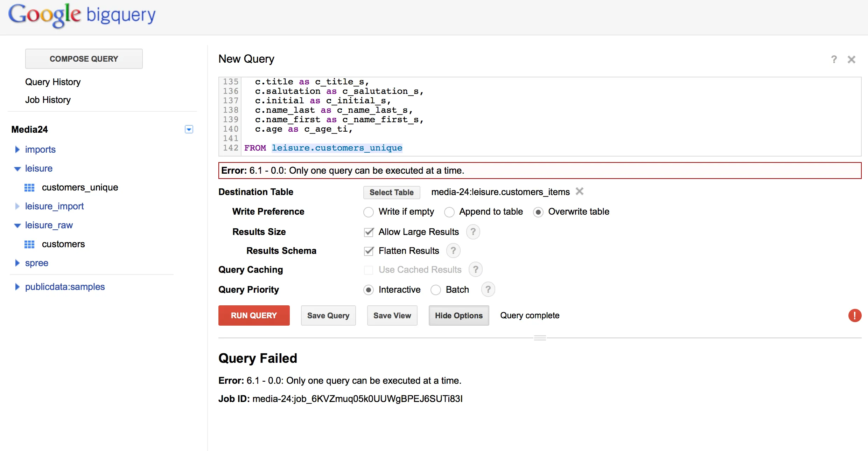Open help for Allow Large Results
The image size is (868, 451).
(x=473, y=232)
